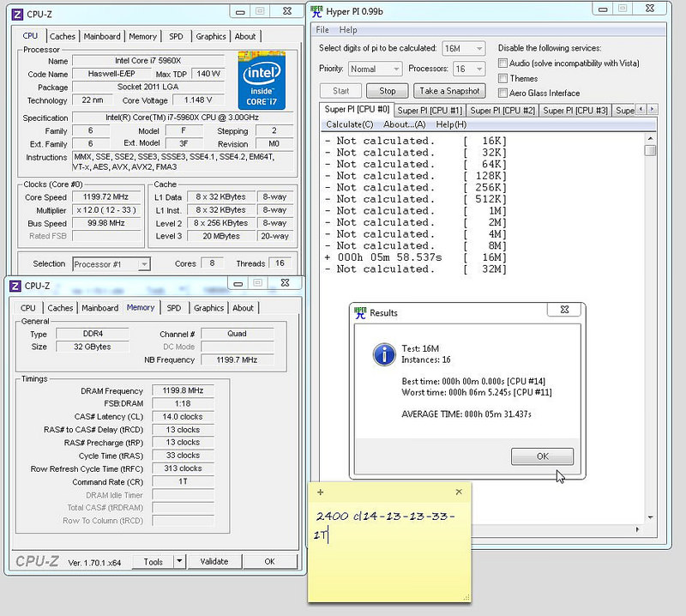
Task: Open the File menu in Hyper PI
Action: (322, 30)
